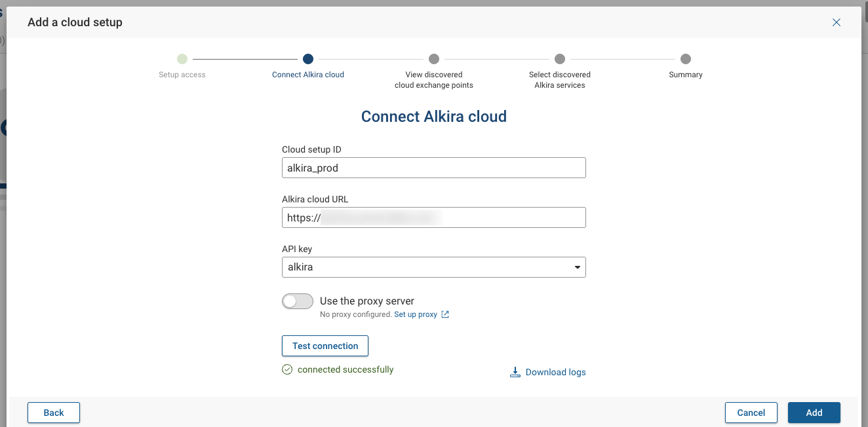Click the Summary step indicator dot
The height and width of the screenshot is (427, 868).
[x=686, y=59]
